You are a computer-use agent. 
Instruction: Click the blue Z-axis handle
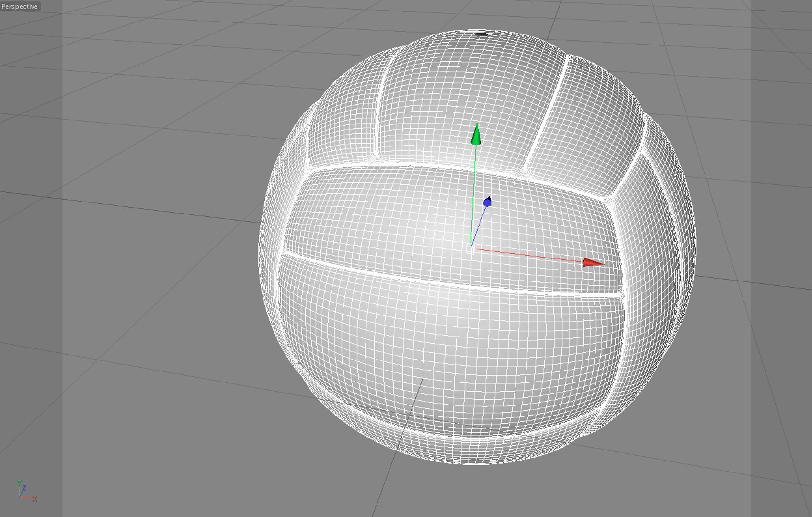tap(487, 202)
